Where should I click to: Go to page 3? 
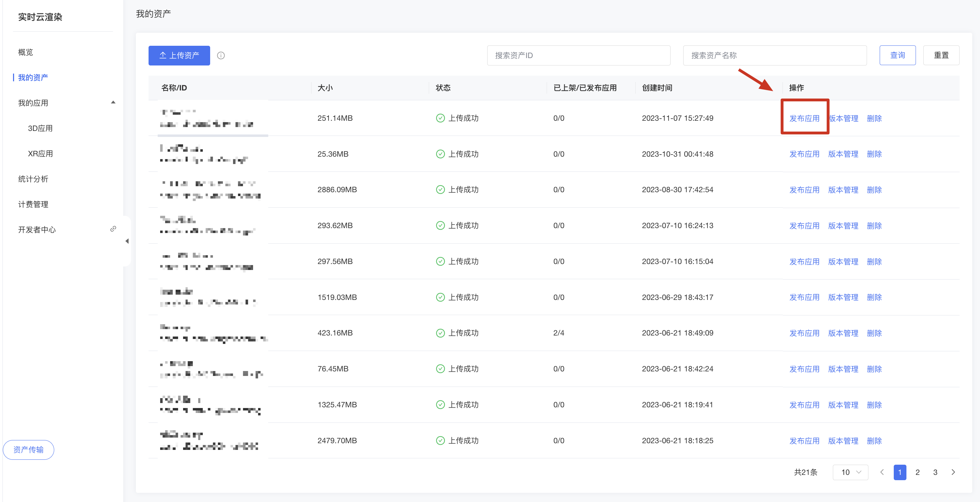tap(935, 472)
